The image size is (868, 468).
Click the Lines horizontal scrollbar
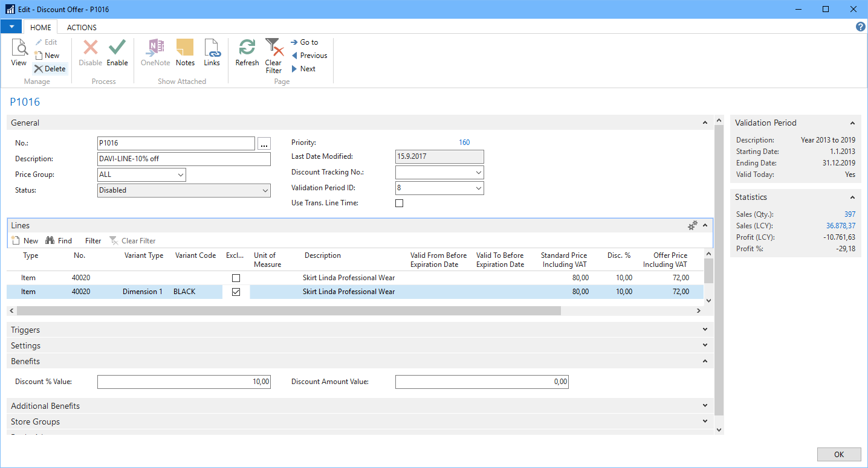pos(289,310)
